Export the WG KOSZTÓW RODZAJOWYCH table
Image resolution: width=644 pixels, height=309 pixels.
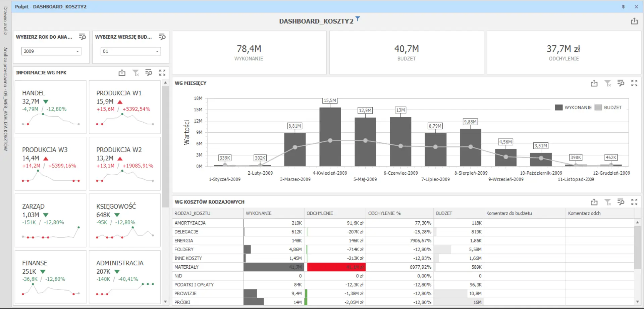pyautogui.click(x=594, y=202)
